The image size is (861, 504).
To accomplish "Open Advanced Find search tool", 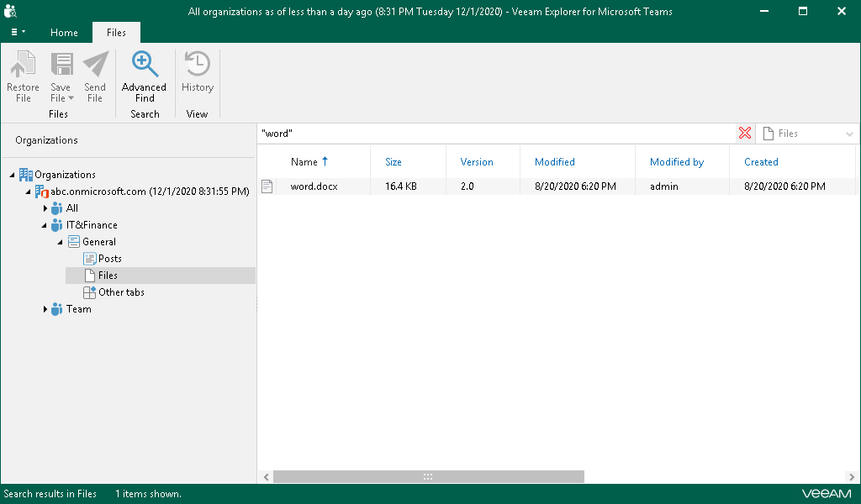I will coord(145,76).
